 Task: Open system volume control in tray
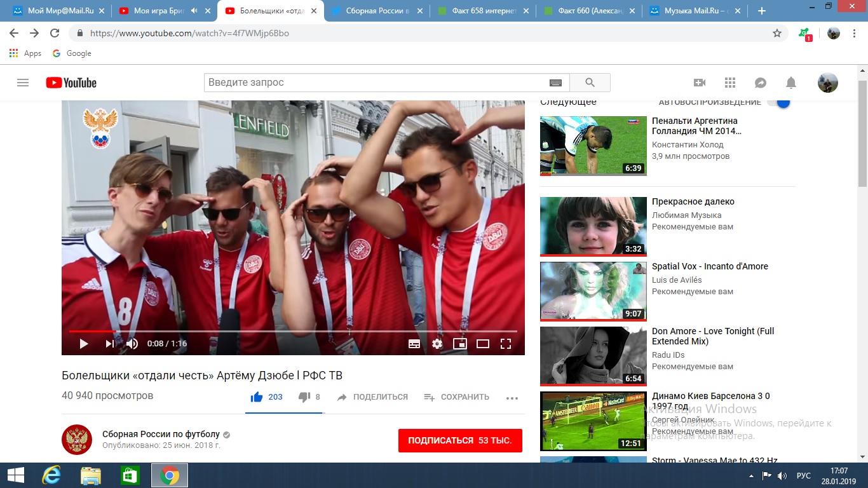click(x=782, y=475)
